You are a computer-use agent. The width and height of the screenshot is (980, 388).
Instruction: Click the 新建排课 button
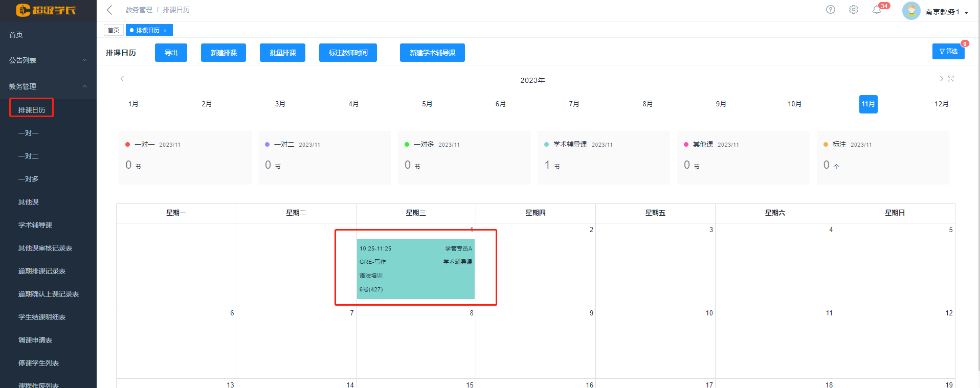pos(224,53)
